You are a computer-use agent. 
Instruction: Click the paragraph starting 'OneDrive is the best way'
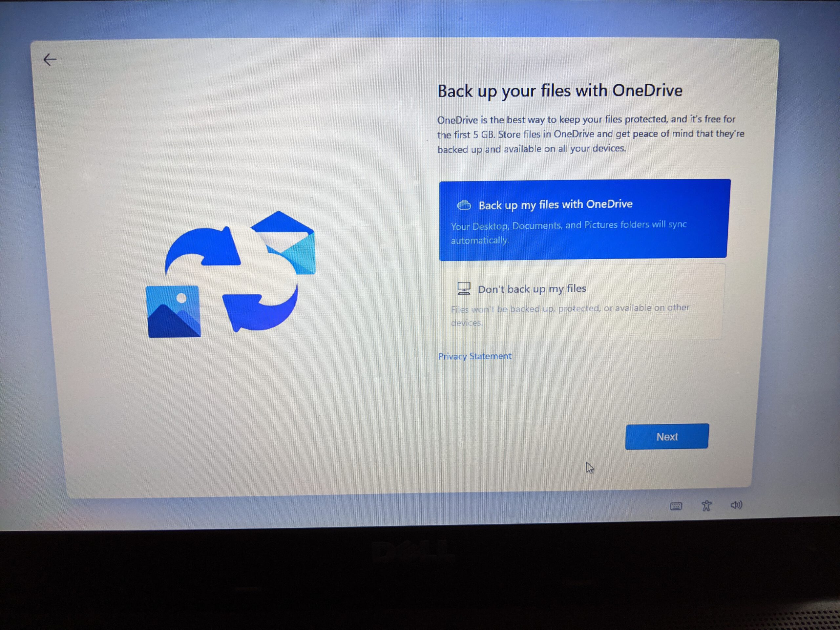[x=591, y=134]
